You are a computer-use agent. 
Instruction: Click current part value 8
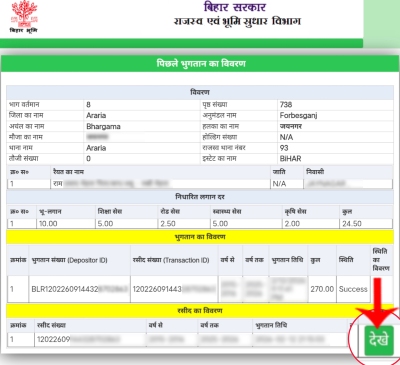[88, 105]
